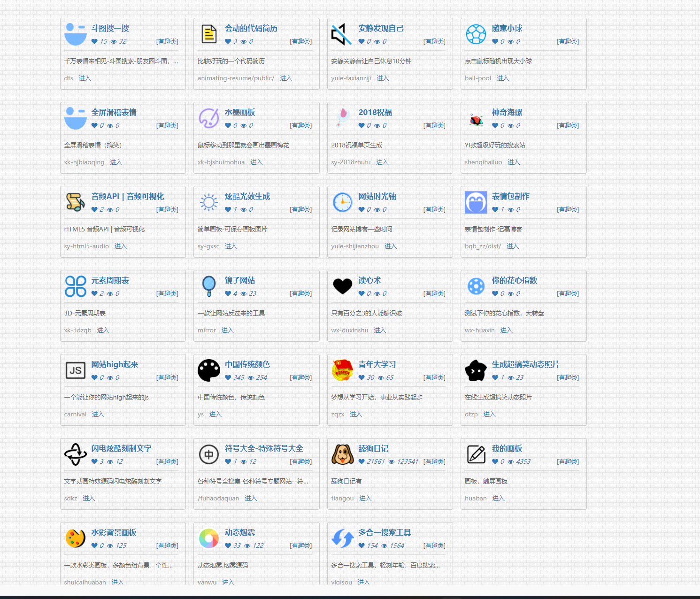Click the dog icon for 舔狗日记

(x=342, y=454)
